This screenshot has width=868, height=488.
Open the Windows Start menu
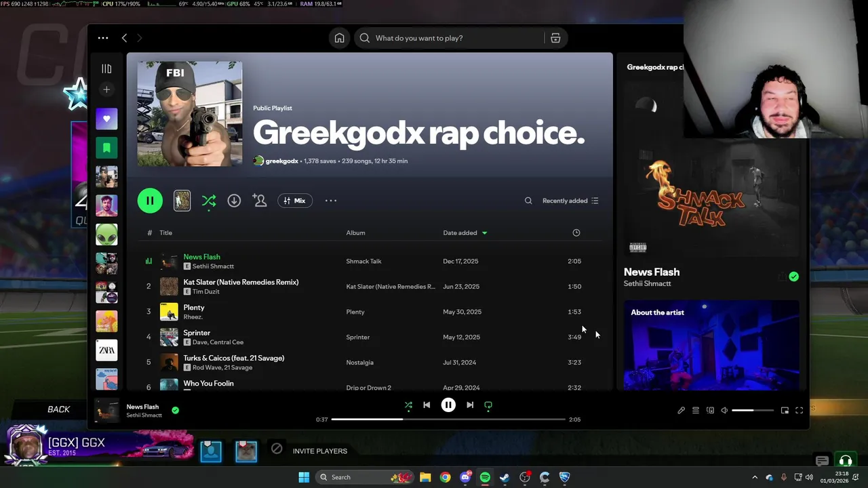[304, 477]
